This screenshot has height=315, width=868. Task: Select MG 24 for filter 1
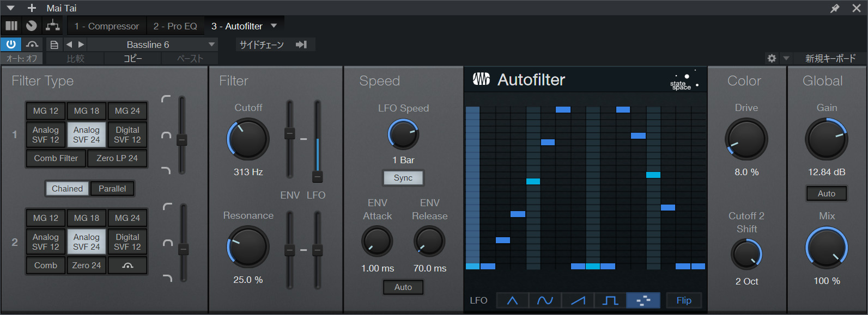pos(128,110)
